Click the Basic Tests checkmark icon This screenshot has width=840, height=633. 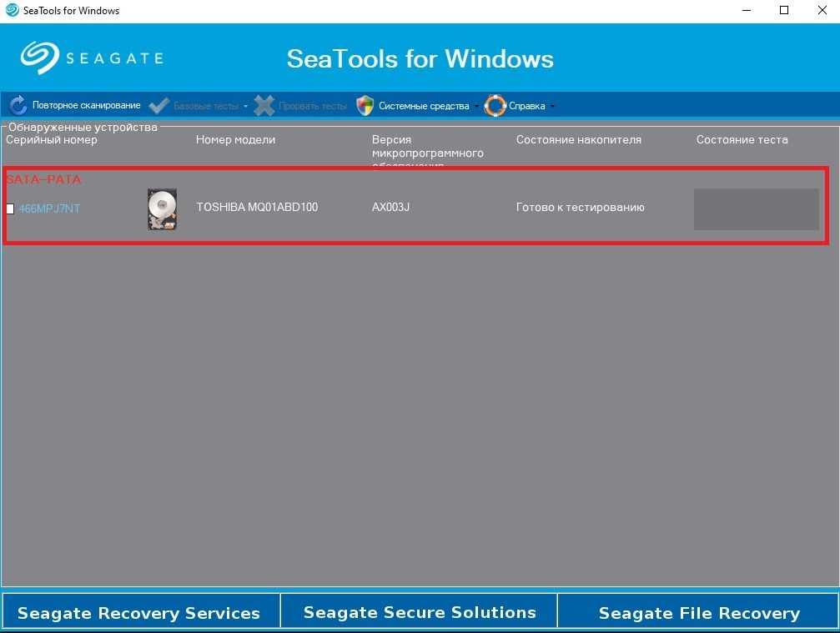159,105
